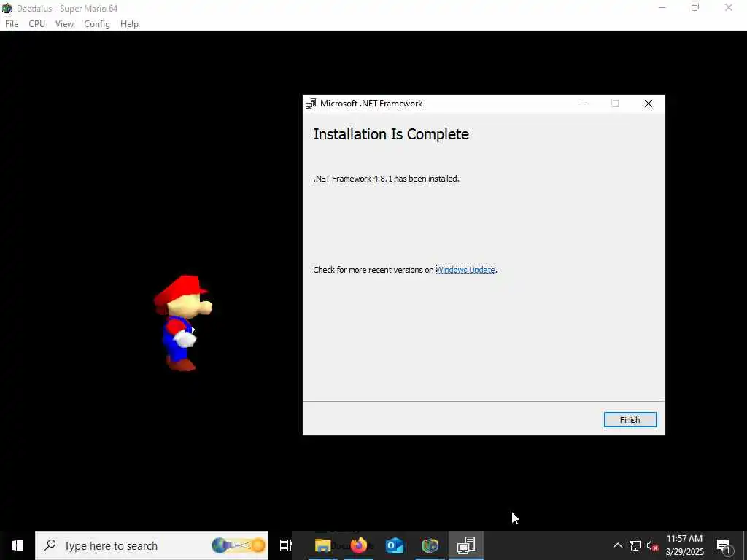The height and width of the screenshot is (560, 747).
Task: Open the notification center icon
Action: (x=724, y=545)
